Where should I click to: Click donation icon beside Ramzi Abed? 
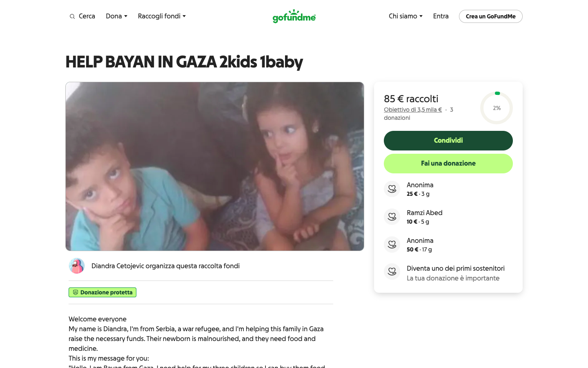(392, 217)
